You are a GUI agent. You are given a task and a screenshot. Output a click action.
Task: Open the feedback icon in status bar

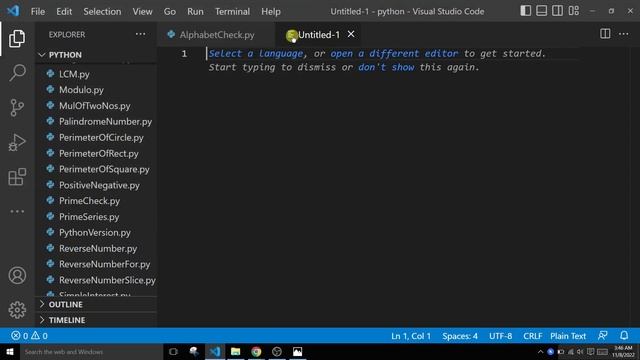602,336
